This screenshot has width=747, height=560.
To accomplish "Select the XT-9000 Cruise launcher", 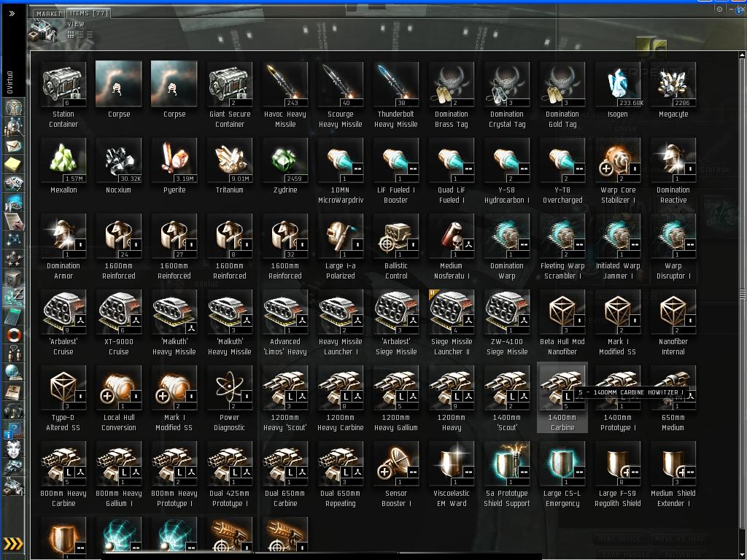I will [119, 323].
